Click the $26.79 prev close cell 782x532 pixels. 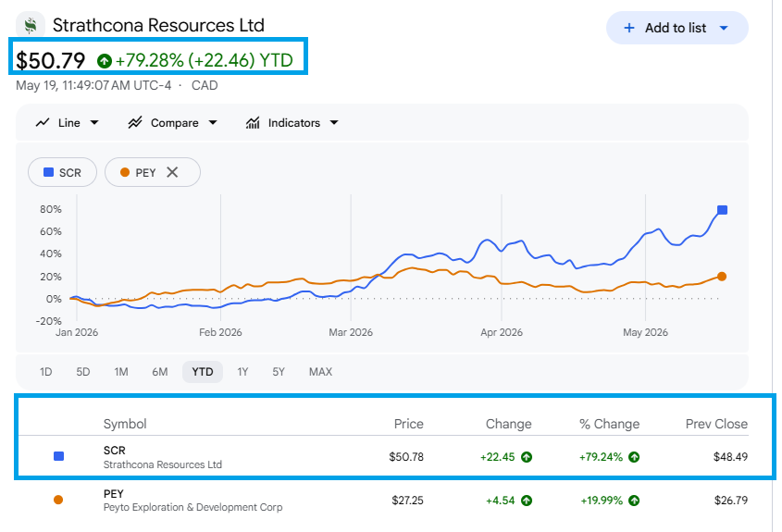coord(730,501)
